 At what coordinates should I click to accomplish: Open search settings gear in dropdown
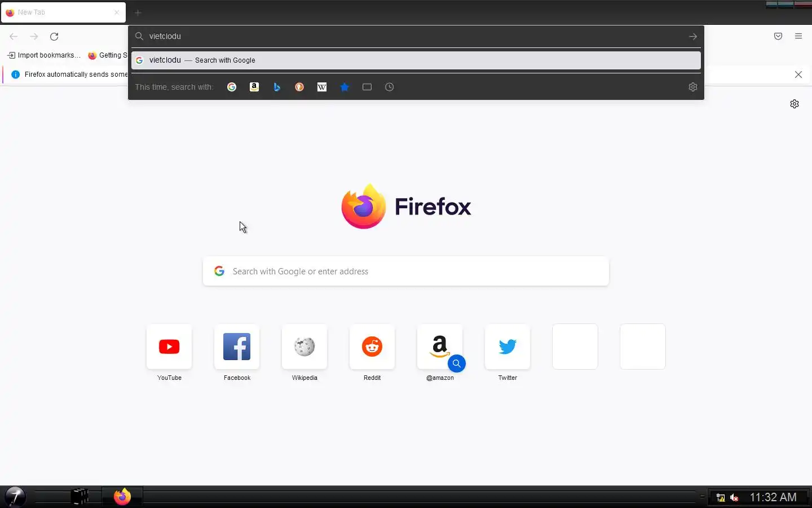(x=693, y=87)
